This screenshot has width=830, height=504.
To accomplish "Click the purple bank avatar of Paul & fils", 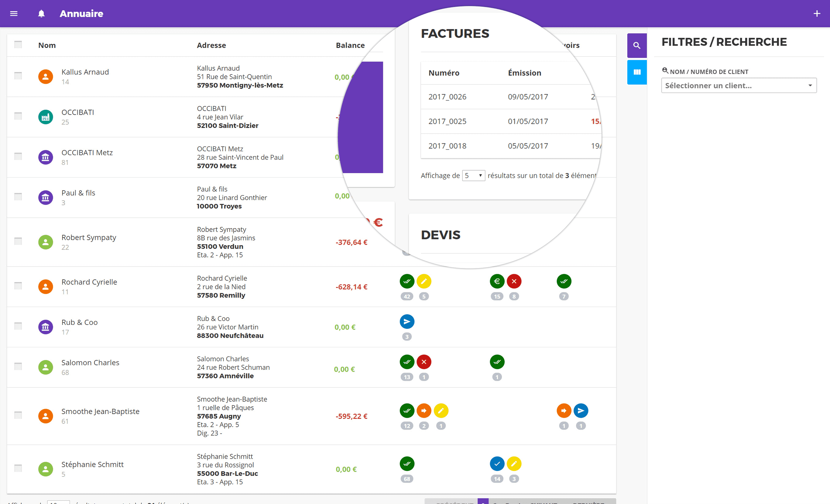I will (46, 198).
